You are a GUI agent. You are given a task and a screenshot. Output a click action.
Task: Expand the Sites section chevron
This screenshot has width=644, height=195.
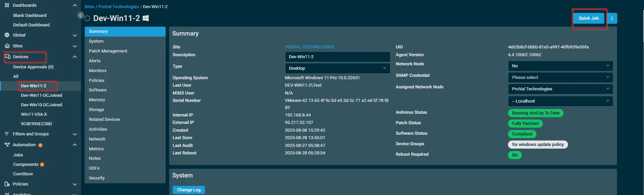[x=75, y=46]
